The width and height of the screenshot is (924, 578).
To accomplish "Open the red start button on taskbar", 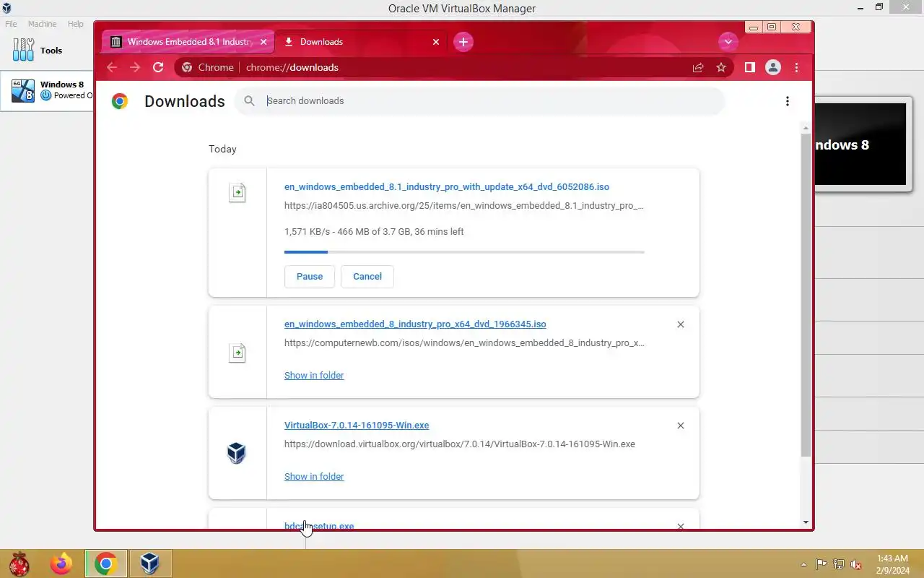I will point(19,563).
